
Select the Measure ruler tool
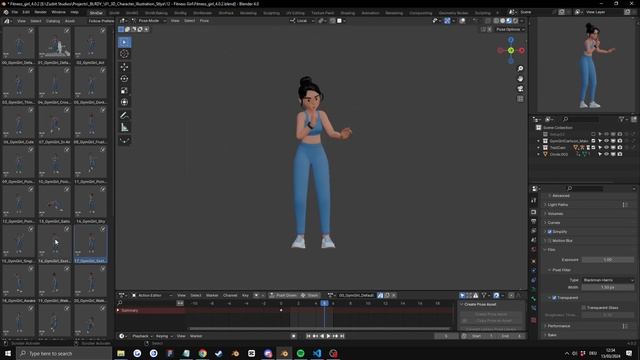[124, 127]
